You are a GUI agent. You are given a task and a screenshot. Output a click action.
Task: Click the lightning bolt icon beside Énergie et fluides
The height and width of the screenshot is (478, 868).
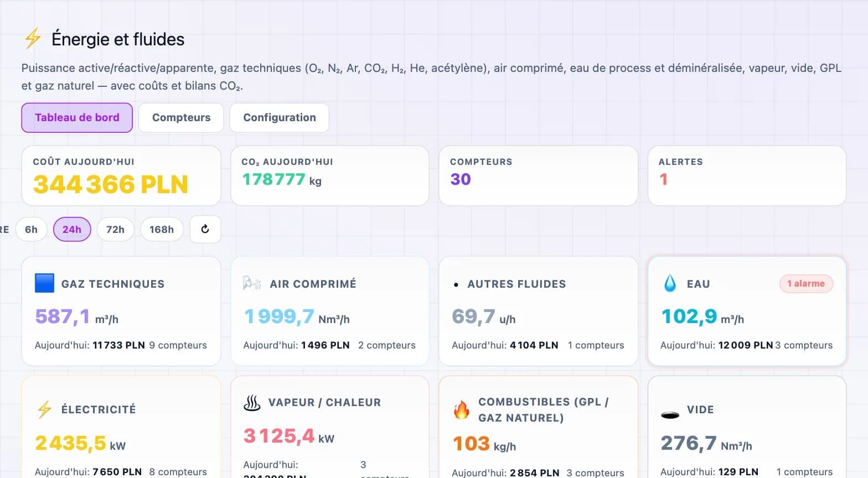tap(33, 39)
